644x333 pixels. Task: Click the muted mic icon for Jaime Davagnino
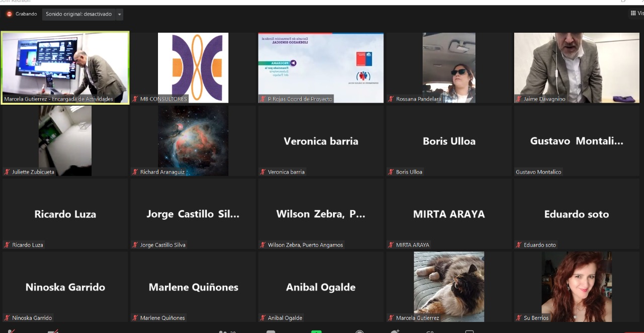click(519, 99)
